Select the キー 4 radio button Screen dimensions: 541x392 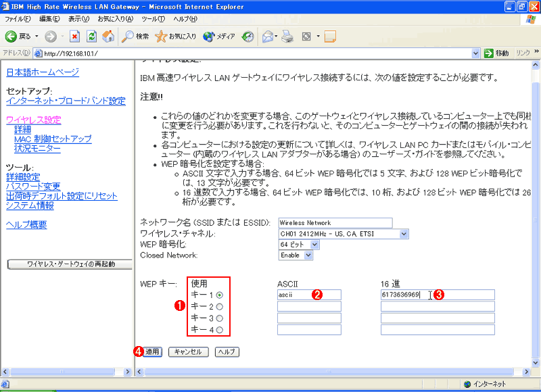[219, 330]
